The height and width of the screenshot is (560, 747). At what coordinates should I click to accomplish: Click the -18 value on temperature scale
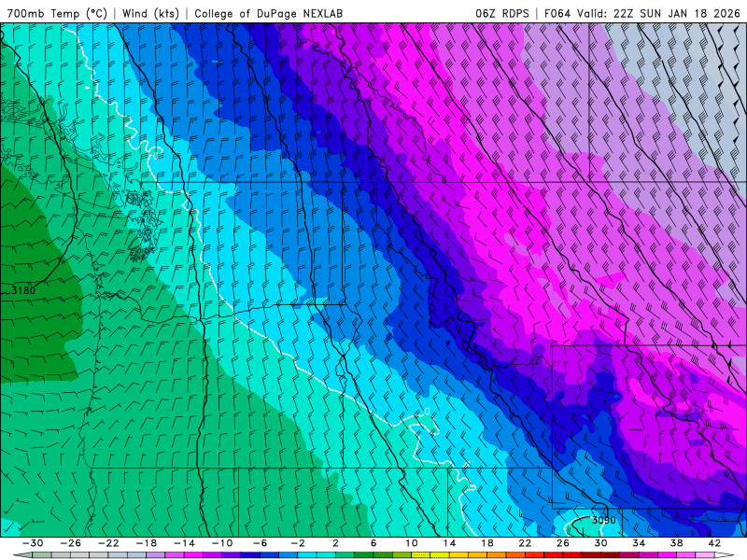[x=147, y=543]
